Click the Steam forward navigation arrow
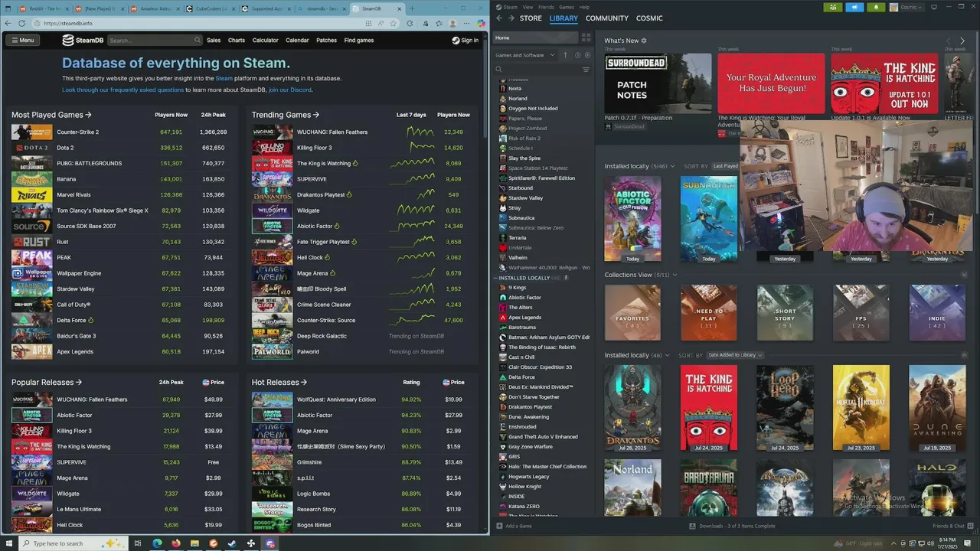This screenshot has height=551, width=980. [x=511, y=18]
